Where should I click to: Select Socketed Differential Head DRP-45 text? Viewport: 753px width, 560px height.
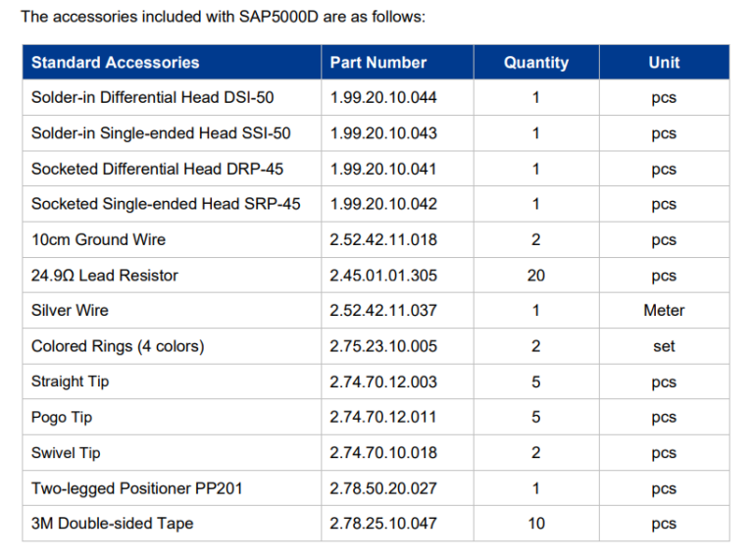point(157,169)
